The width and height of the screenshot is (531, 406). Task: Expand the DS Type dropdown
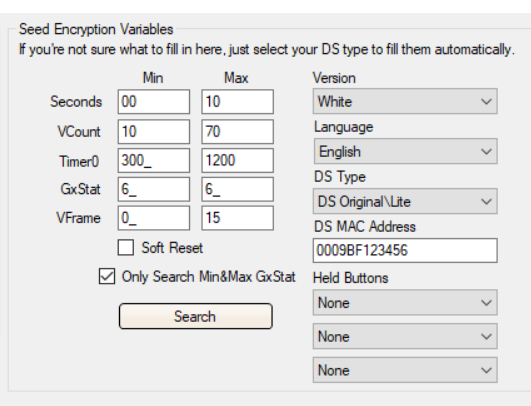point(405,201)
